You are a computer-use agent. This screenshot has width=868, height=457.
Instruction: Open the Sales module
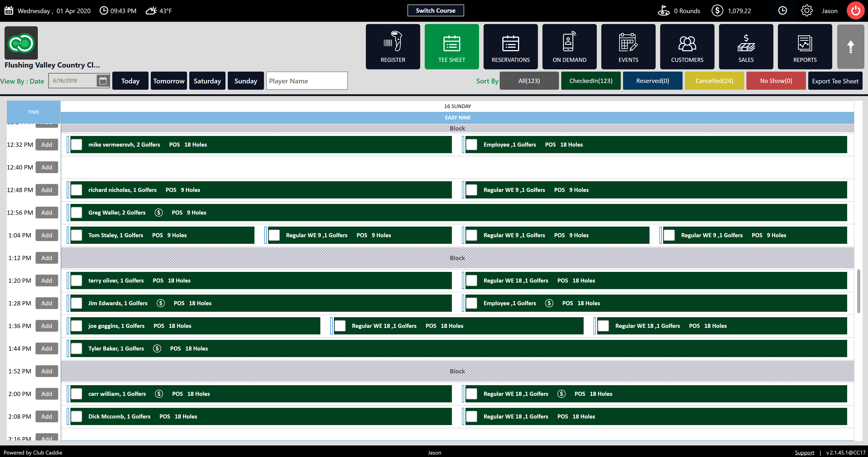[x=746, y=46]
